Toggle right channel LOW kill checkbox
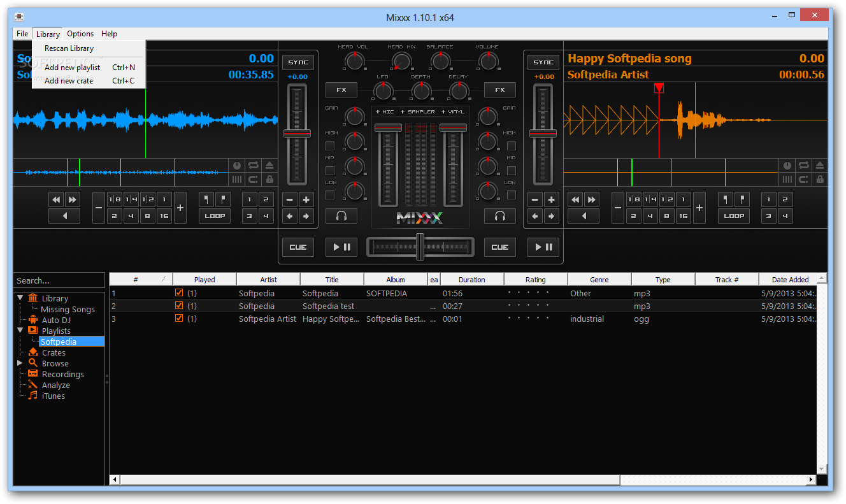 [512, 195]
